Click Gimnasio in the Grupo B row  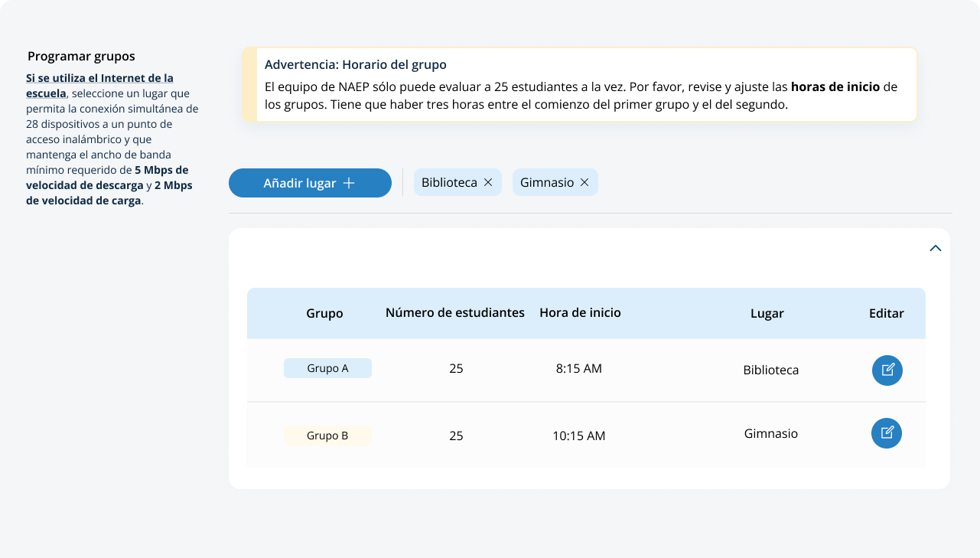point(770,434)
